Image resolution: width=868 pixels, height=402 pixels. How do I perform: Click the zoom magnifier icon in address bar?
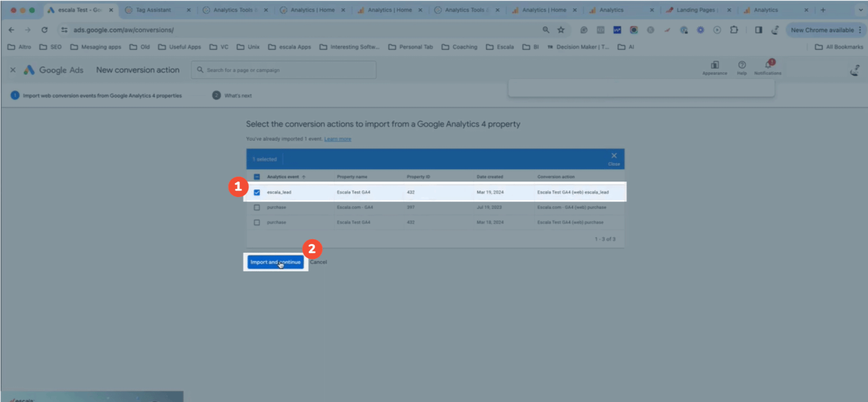546,30
